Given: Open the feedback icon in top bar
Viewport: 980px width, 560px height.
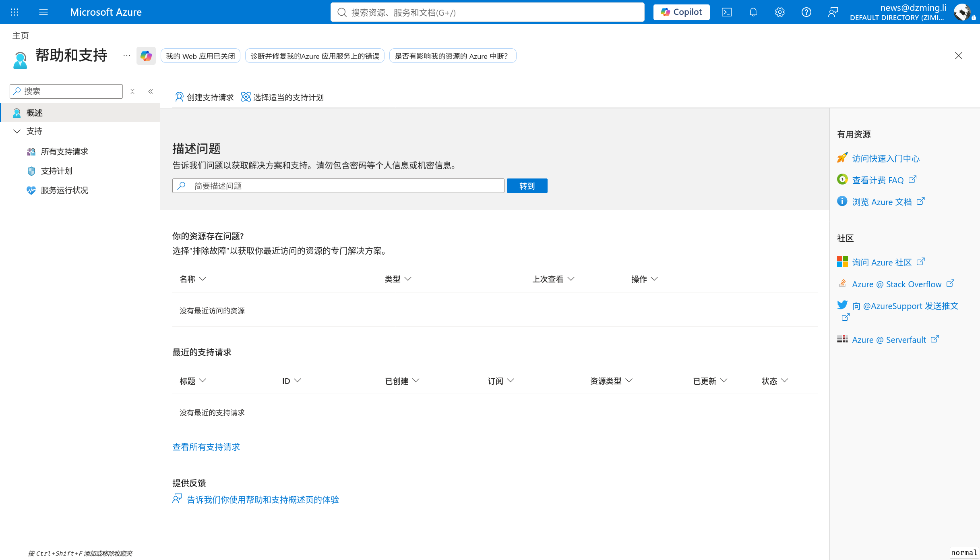Looking at the screenshot, I should coord(833,12).
